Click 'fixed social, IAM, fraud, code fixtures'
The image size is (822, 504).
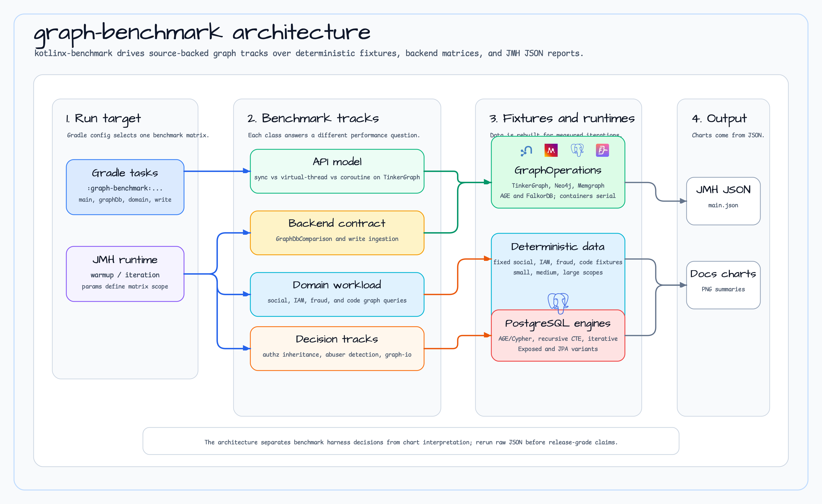coord(558,262)
